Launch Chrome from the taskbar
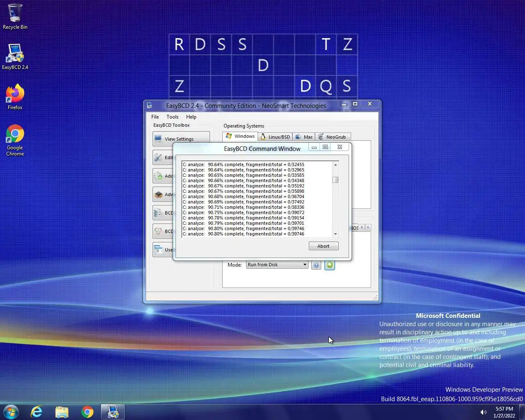This screenshot has width=525, height=420. 87,412
